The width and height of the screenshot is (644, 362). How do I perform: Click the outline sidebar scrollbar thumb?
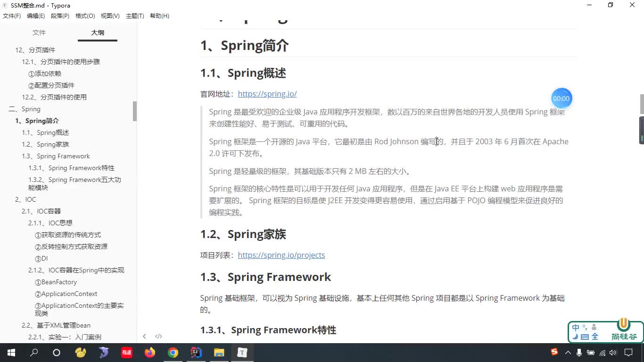tap(135, 111)
